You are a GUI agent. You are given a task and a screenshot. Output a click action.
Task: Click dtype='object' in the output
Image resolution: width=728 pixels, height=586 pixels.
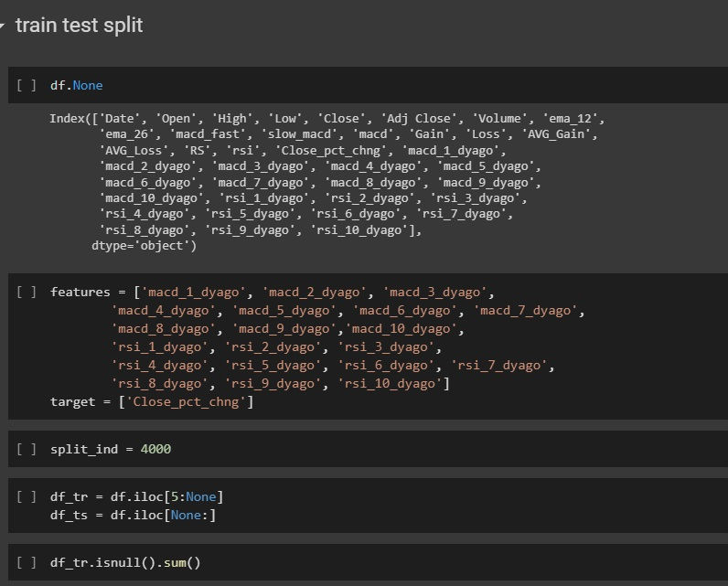click(144, 246)
